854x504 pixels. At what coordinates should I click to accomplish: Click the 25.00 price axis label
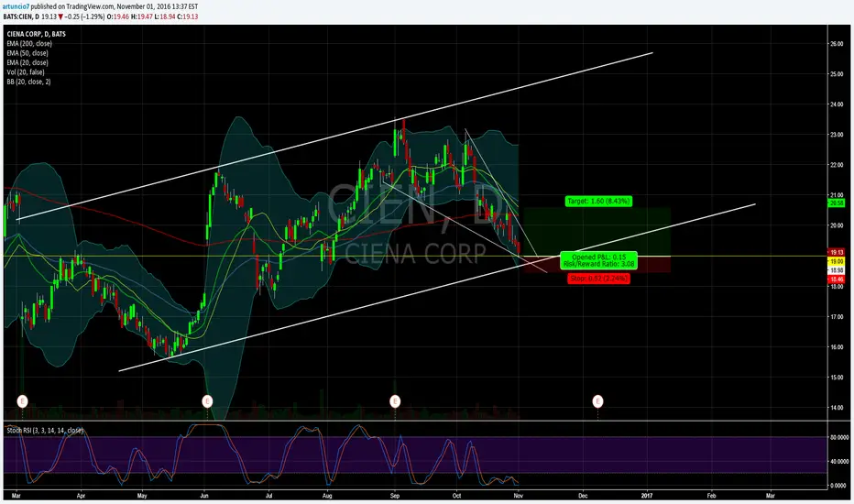pos(836,74)
